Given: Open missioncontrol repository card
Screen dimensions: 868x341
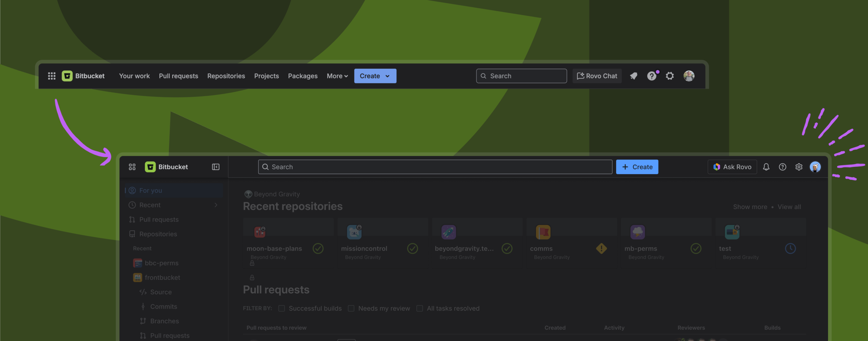Looking at the screenshot, I should [x=383, y=243].
